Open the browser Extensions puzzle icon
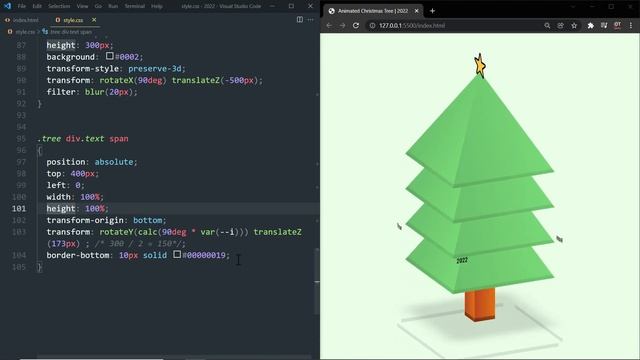 click(591, 25)
